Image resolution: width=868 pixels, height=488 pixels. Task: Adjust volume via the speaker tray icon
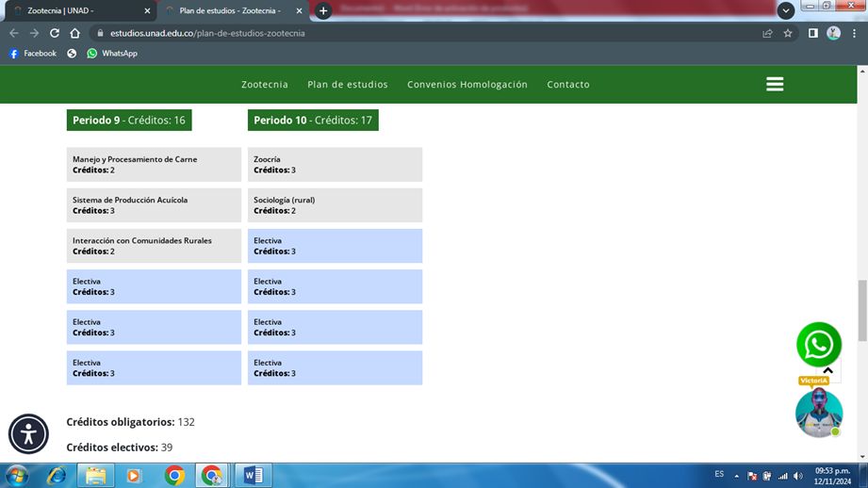pos(798,476)
